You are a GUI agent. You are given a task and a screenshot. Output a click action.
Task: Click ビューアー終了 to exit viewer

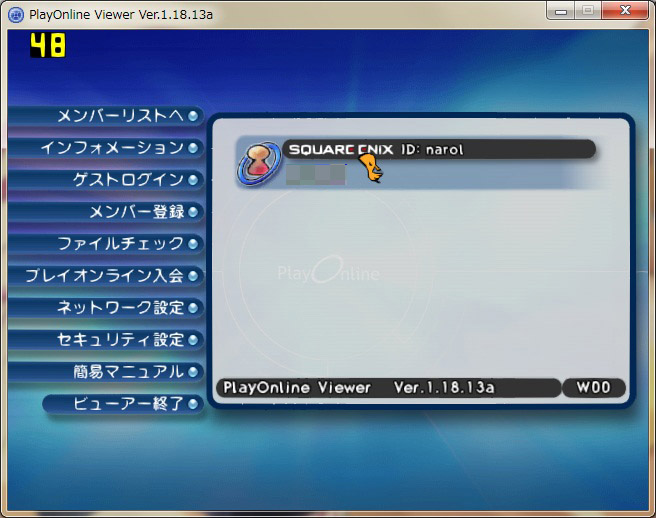(x=123, y=404)
